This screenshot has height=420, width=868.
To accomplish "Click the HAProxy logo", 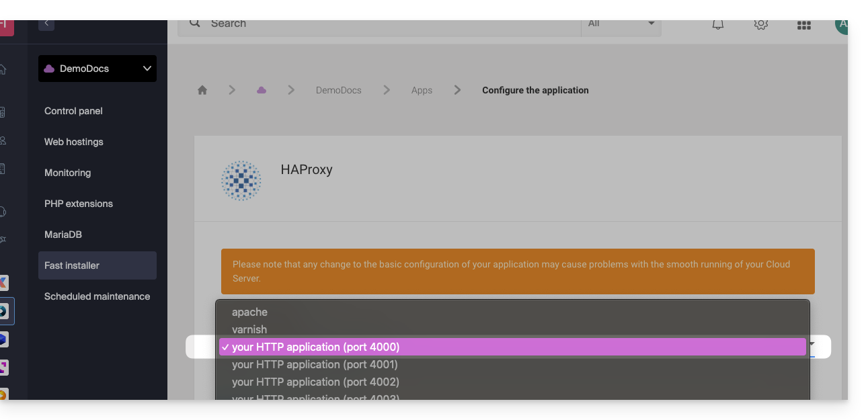I will (x=241, y=180).
